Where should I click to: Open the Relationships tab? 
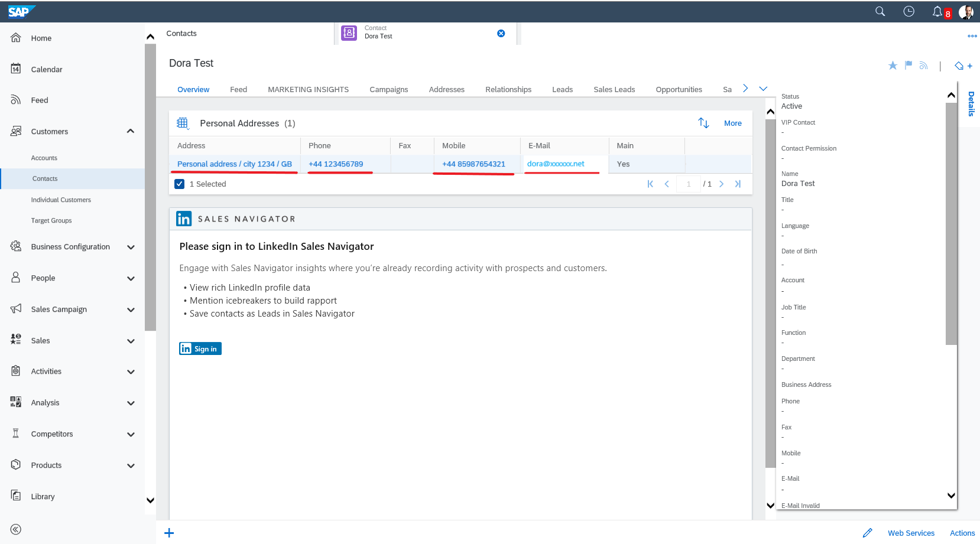pyautogui.click(x=508, y=89)
